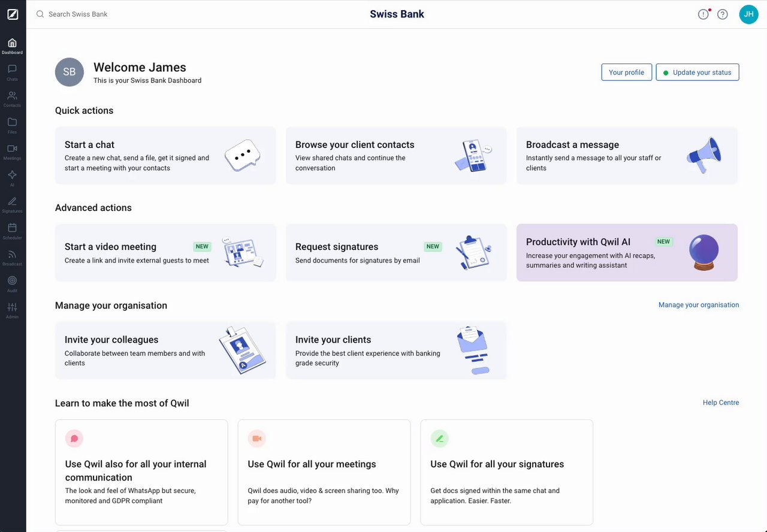Viewport: 767px width, 532px height.
Task: Open the AI sidebar section
Action: (x=12, y=177)
